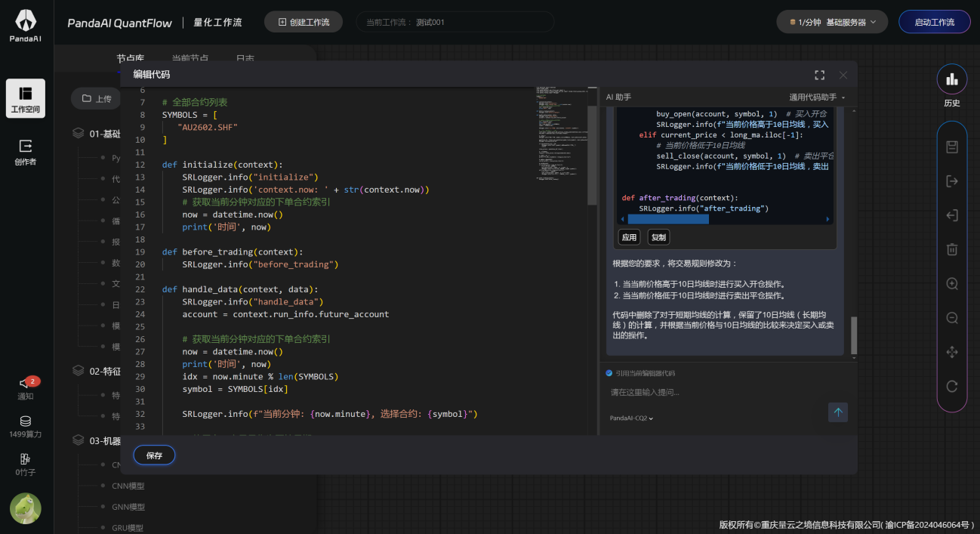Click the zoom in magnifier icon
Screen dimensions: 980x534
point(952,284)
